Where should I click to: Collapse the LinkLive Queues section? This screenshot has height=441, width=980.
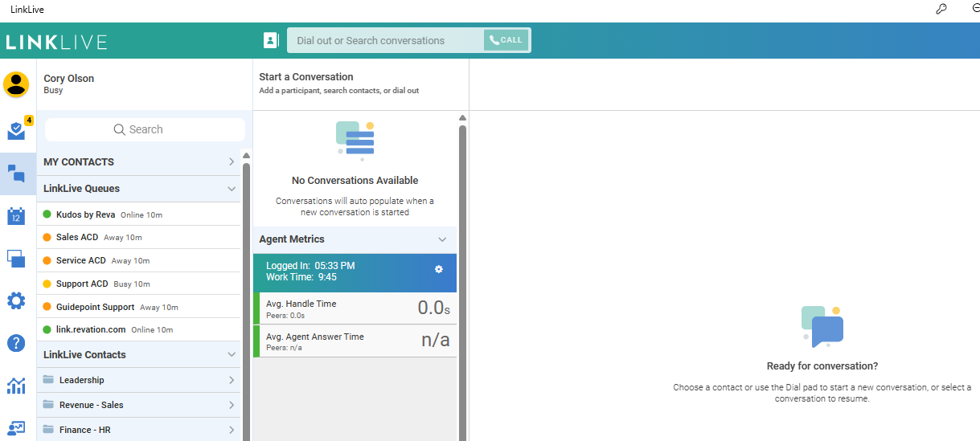pos(232,189)
